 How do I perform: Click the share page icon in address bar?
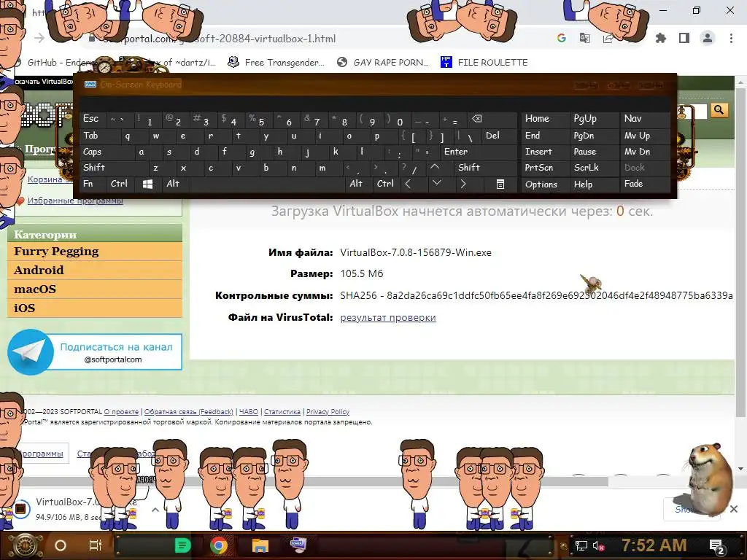click(x=608, y=38)
